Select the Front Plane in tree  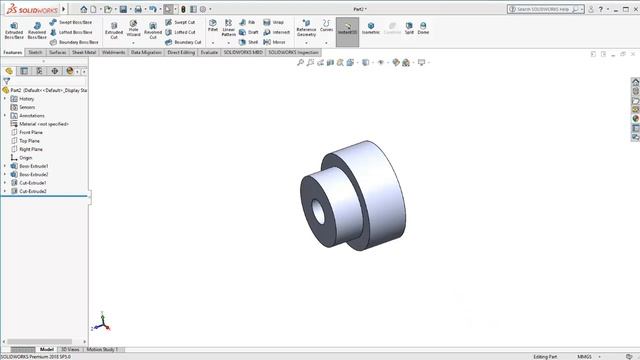[x=31, y=132]
